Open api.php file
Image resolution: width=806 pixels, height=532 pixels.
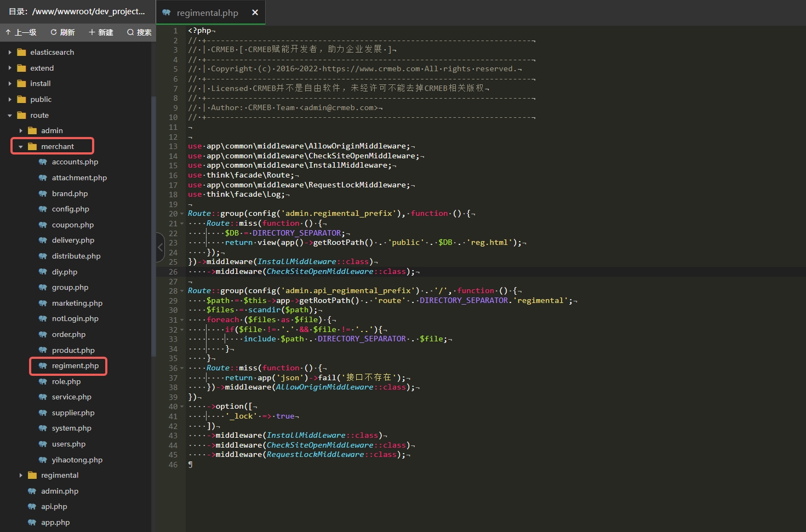[54, 506]
